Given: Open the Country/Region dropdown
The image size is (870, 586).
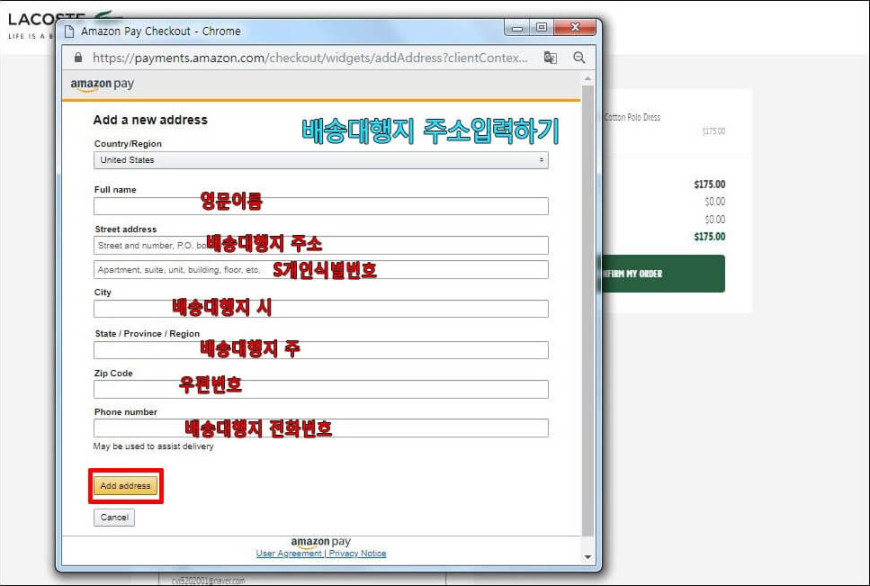Looking at the screenshot, I should 321,160.
